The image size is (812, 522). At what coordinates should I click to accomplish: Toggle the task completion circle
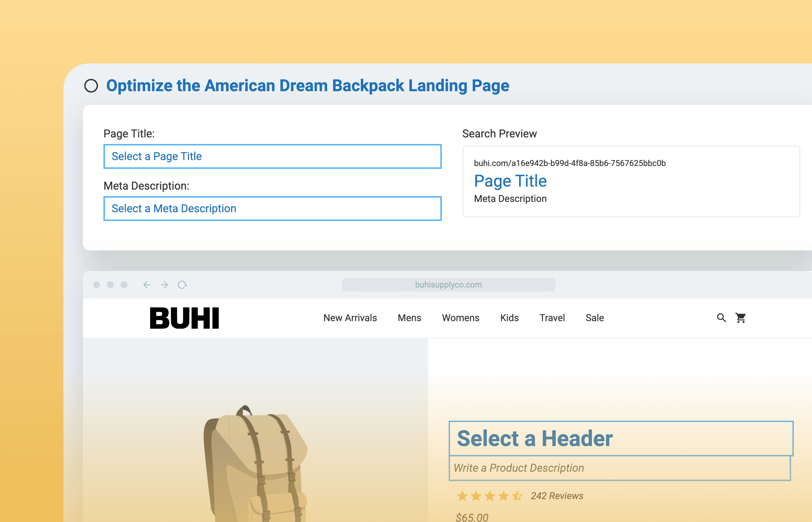[91, 86]
